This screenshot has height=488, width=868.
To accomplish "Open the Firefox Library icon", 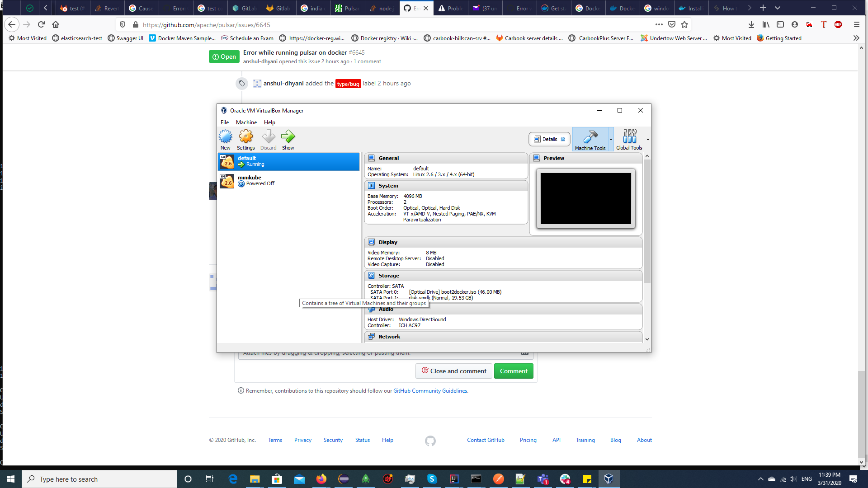I will click(766, 24).
